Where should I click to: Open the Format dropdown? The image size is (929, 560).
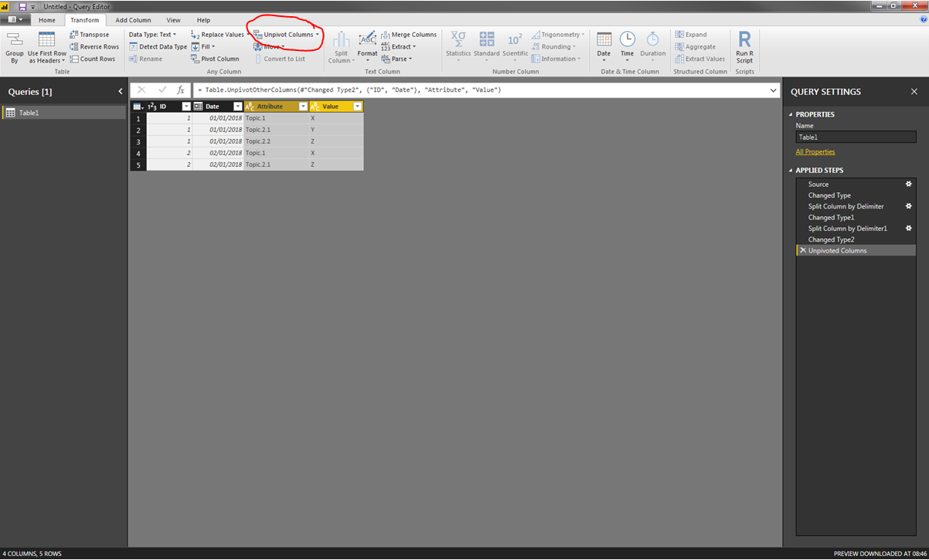[367, 46]
